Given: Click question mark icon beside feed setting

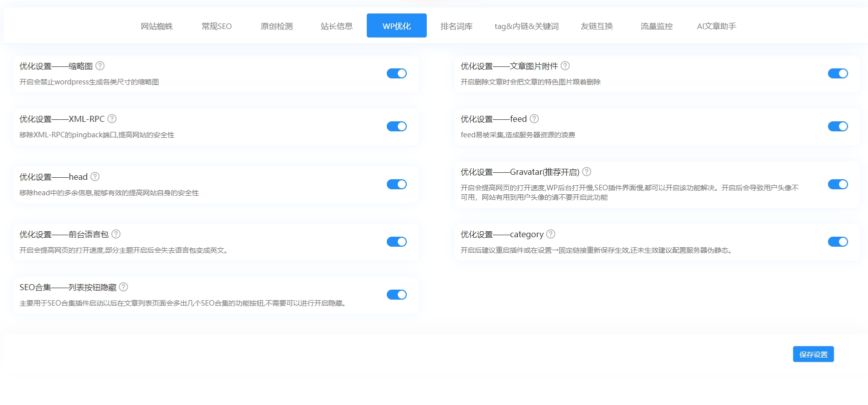Looking at the screenshot, I should tap(534, 119).
